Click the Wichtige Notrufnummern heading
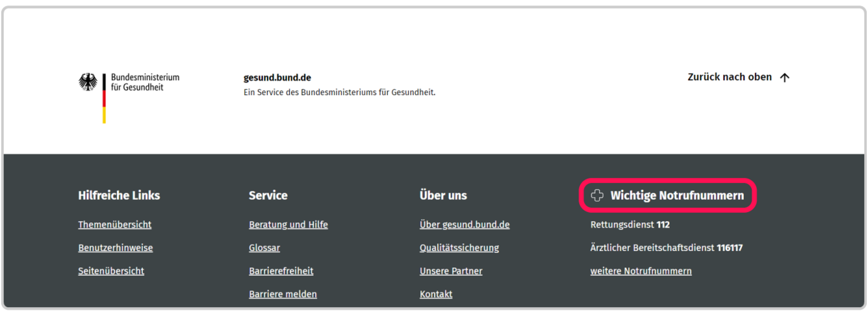This screenshot has height=327, width=868. 676,196
